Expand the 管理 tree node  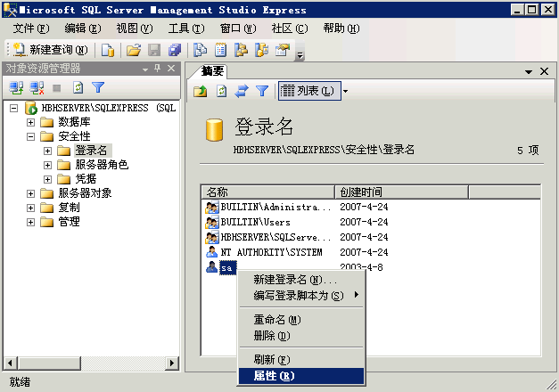[30, 222]
